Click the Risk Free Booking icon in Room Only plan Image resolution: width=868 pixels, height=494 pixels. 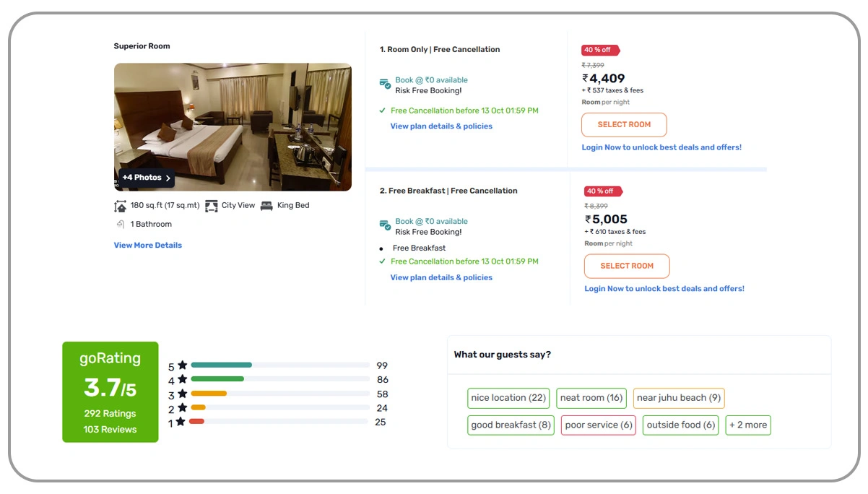coord(384,84)
